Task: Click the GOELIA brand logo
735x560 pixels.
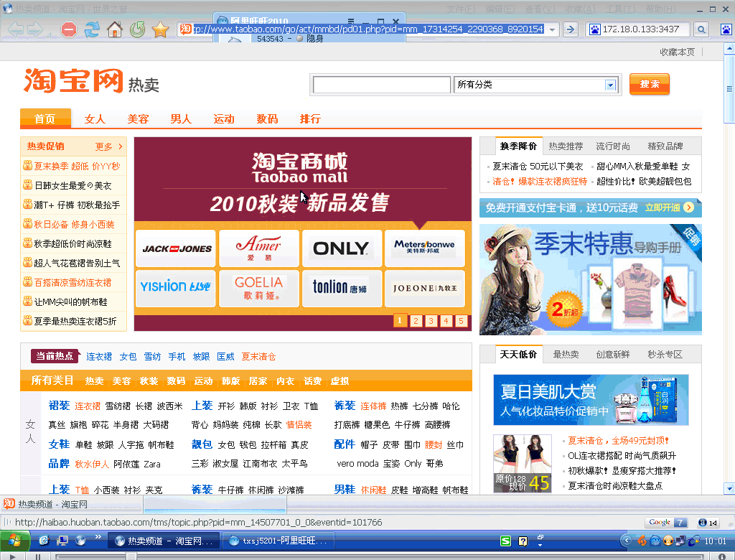Action: pos(258,288)
